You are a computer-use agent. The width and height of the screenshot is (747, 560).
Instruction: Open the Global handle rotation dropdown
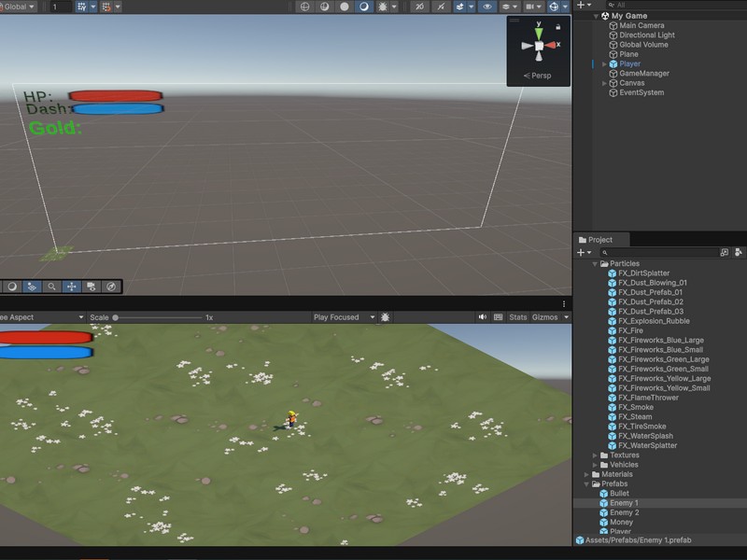tap(19, 7)
